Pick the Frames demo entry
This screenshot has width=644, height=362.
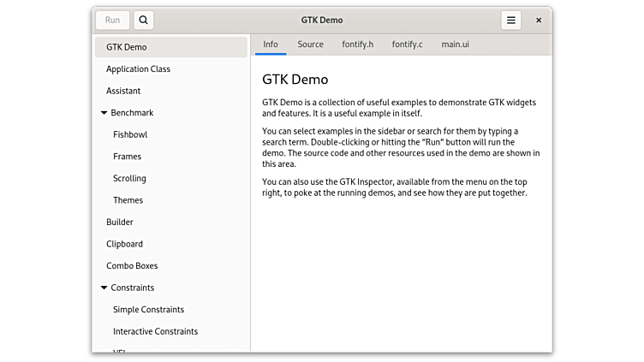(127, 157)
